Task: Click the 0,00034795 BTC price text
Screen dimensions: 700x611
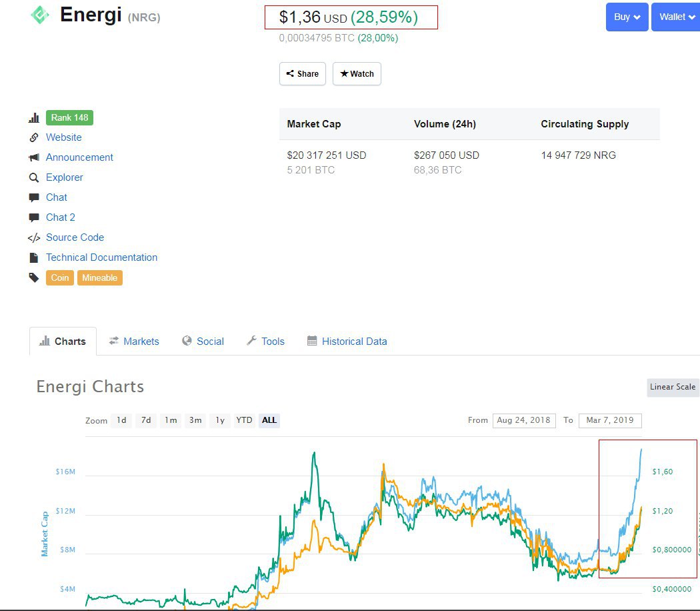Action: (x=317, y=39)
